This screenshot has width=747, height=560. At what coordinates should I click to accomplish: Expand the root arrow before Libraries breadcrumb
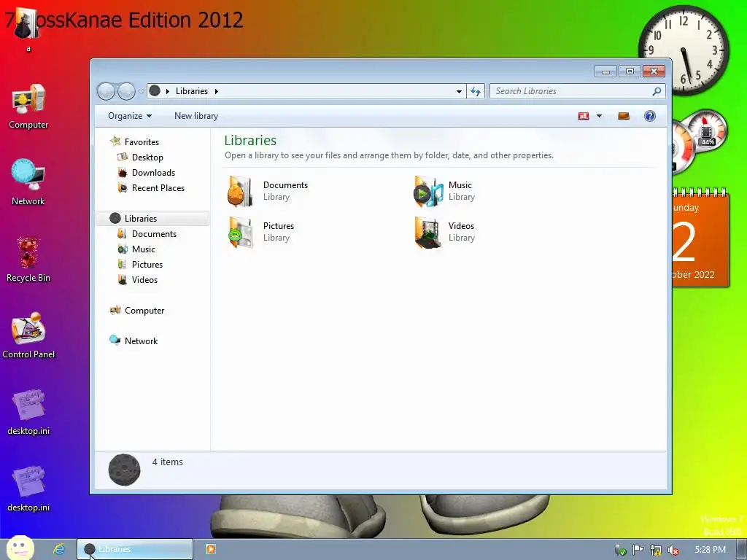(x=168, y=91)
